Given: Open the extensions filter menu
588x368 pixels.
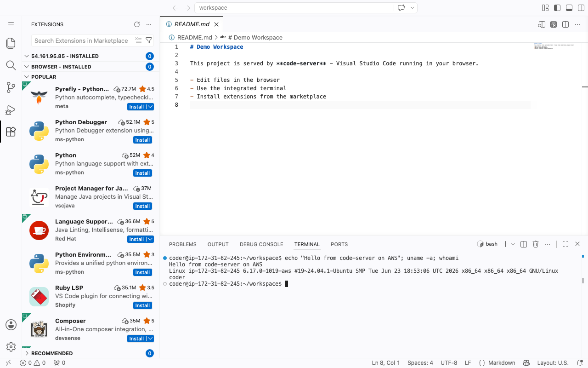Looking at the screenshot, I should point(149,40).
